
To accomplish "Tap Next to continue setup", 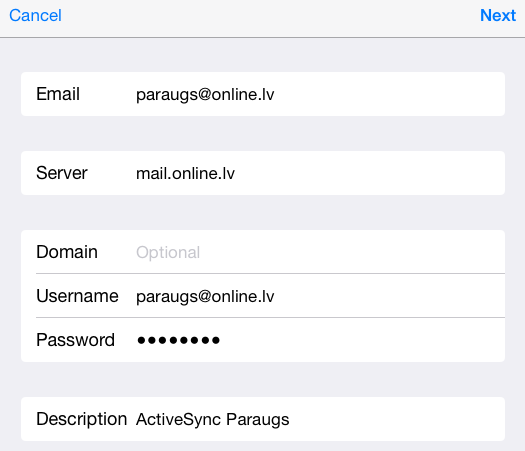I will click(498, 15).
